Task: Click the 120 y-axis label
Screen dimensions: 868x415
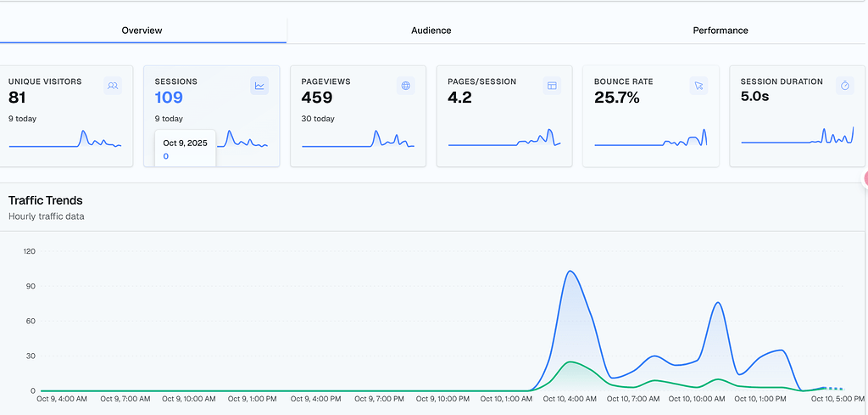Action: (30, 251)
